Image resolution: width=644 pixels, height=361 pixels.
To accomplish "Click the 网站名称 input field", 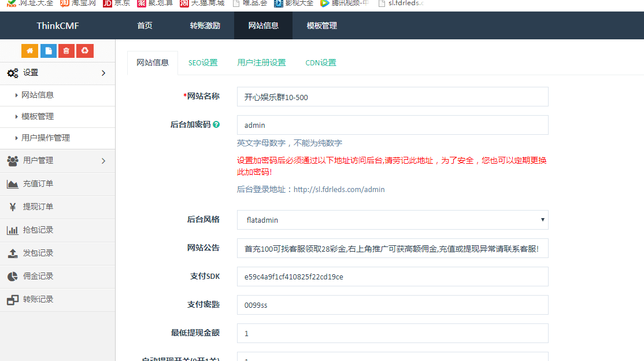I will (x=392, y=97).
